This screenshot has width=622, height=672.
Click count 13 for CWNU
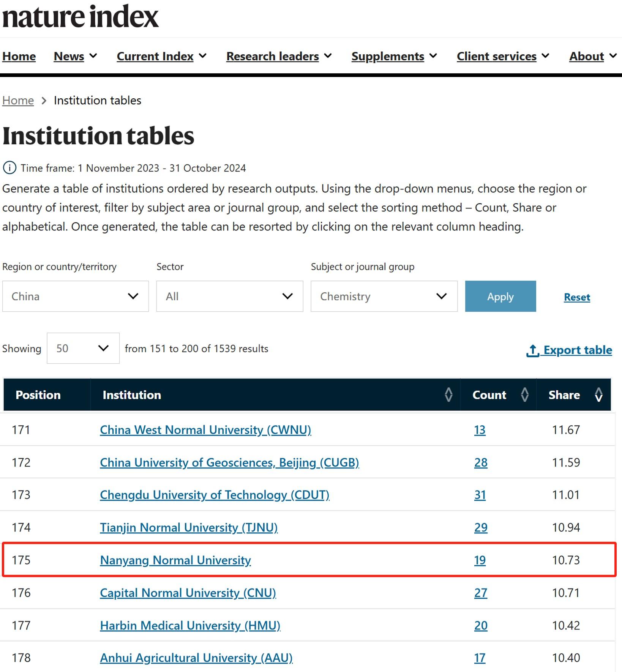click(480, 430)
